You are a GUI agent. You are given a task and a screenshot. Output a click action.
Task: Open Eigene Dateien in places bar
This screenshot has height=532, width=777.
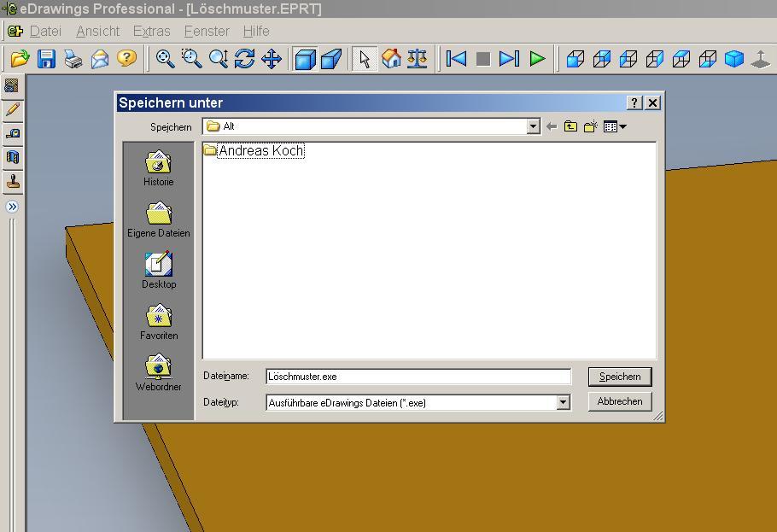[x=159, y=219]
